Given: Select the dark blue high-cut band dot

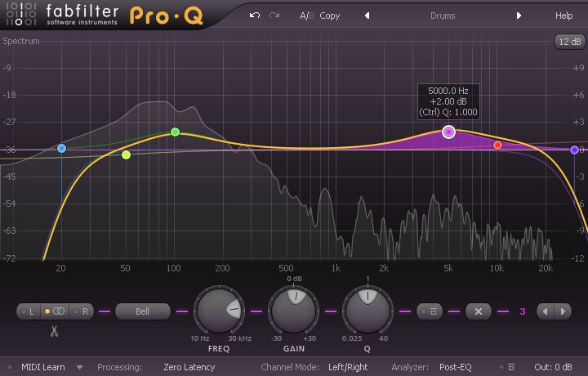Looking at the screenshot, I should point(574,150).
